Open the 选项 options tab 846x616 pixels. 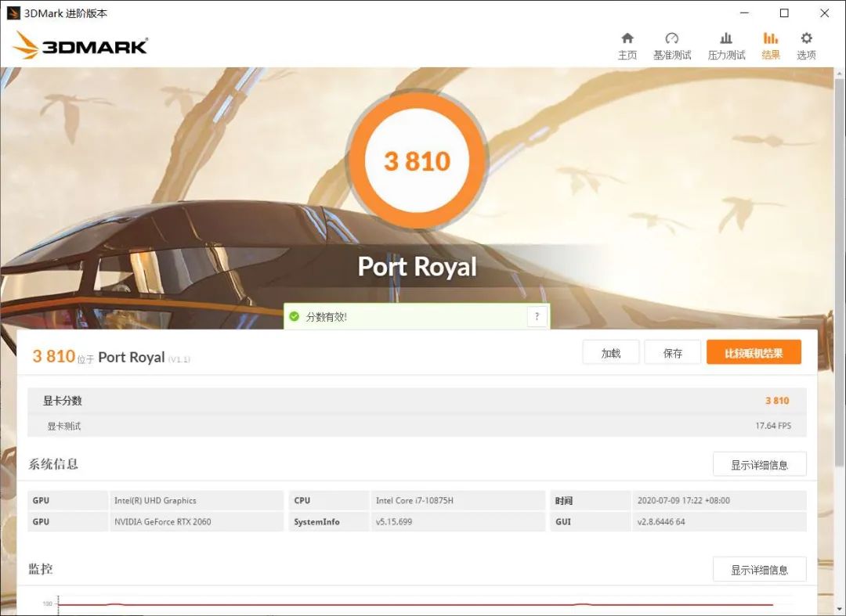tap(806, 46)
